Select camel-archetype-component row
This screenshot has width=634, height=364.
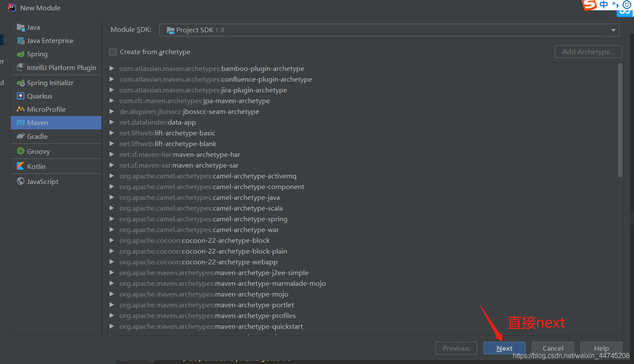(363, 187)
